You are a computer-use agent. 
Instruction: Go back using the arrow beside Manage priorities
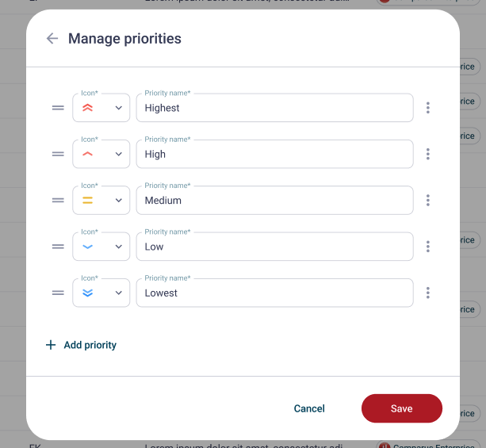tap(52, 38)
